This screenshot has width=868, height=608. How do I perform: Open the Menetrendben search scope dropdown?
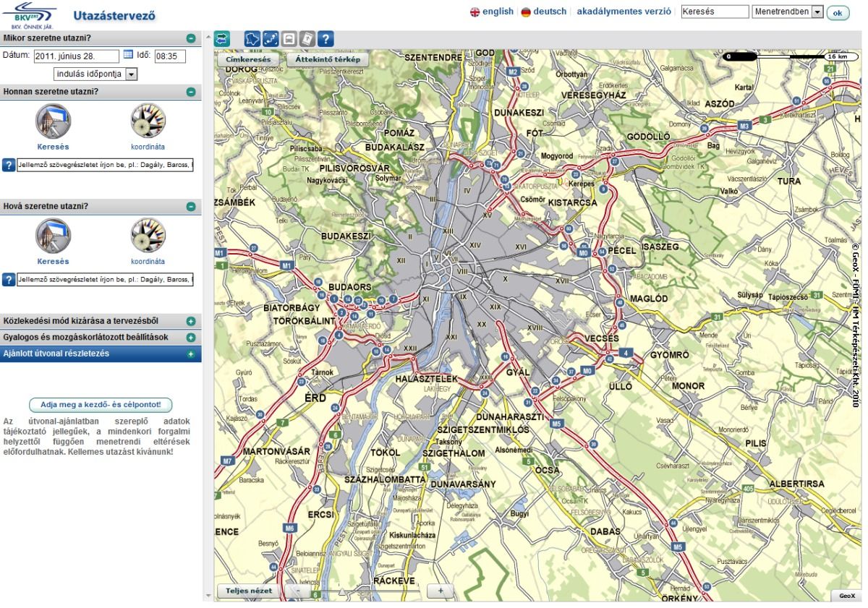pyautogui.click(x=788, y=12)
